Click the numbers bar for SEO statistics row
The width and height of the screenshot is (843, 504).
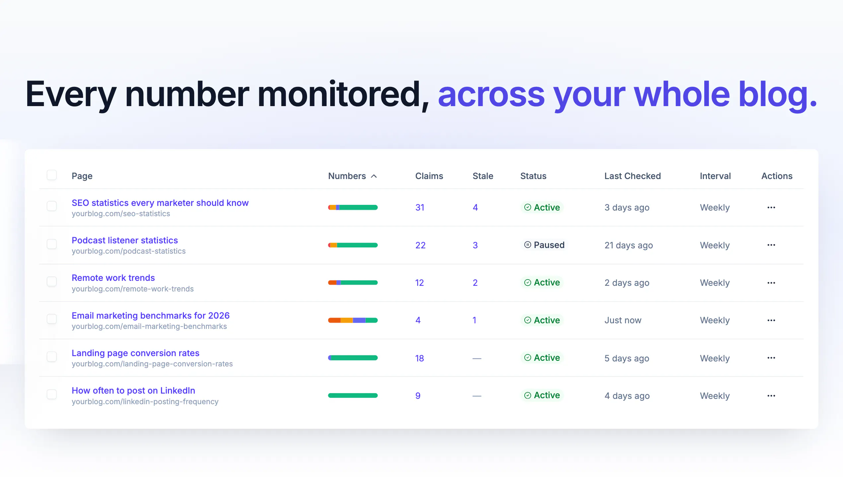pyautogui.click(x=353, y=208)
